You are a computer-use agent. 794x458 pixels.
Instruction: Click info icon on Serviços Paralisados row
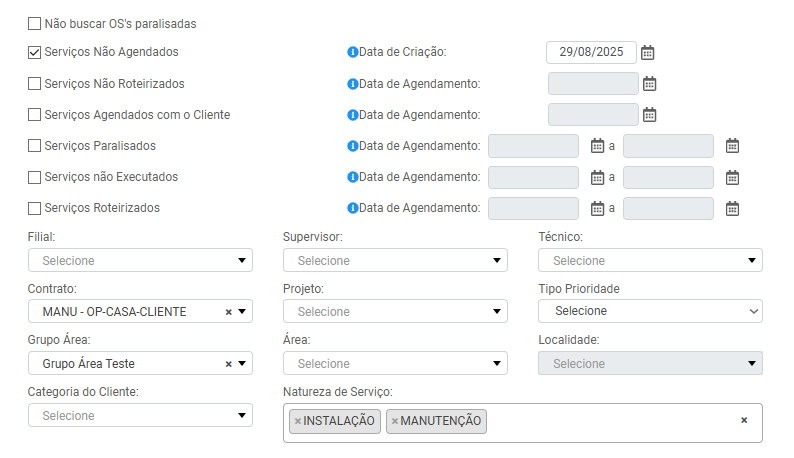click(x=352, y=146)
